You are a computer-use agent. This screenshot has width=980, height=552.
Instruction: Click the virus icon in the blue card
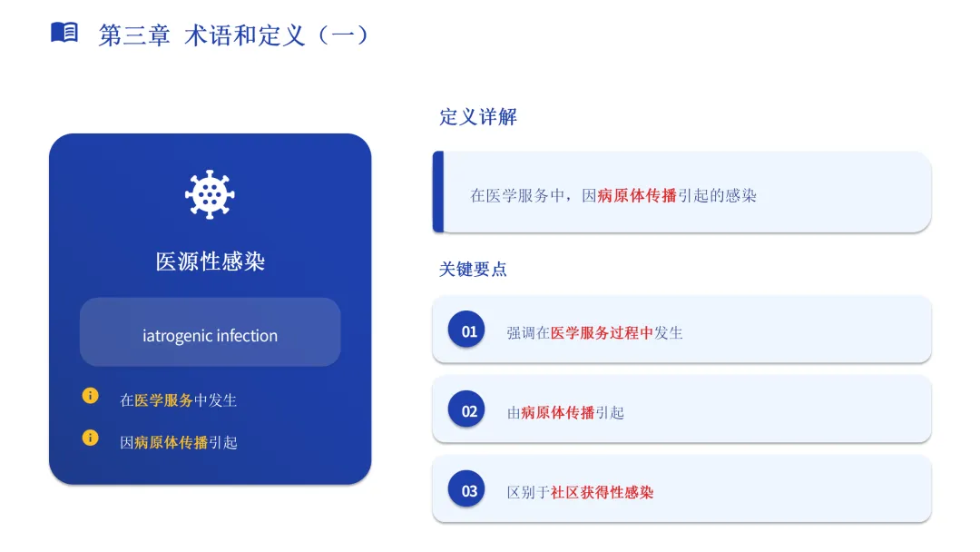pyautogui.click(x=210, y=194)
